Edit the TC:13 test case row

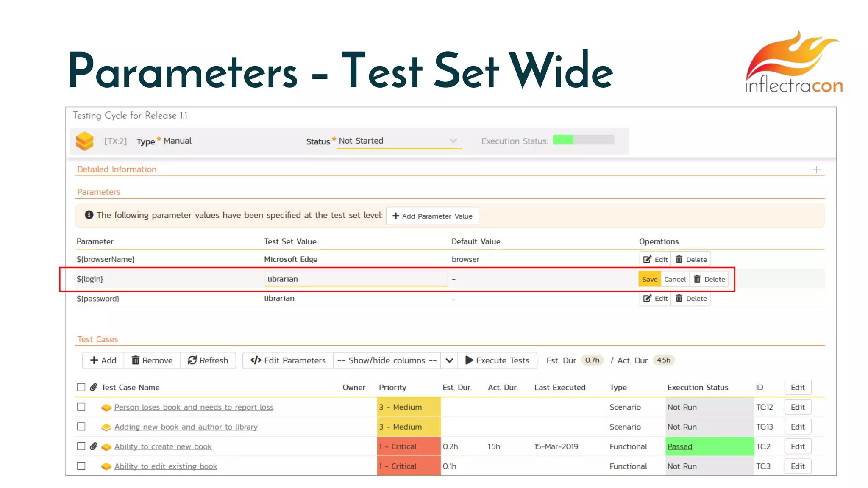(x=798, y=427)
